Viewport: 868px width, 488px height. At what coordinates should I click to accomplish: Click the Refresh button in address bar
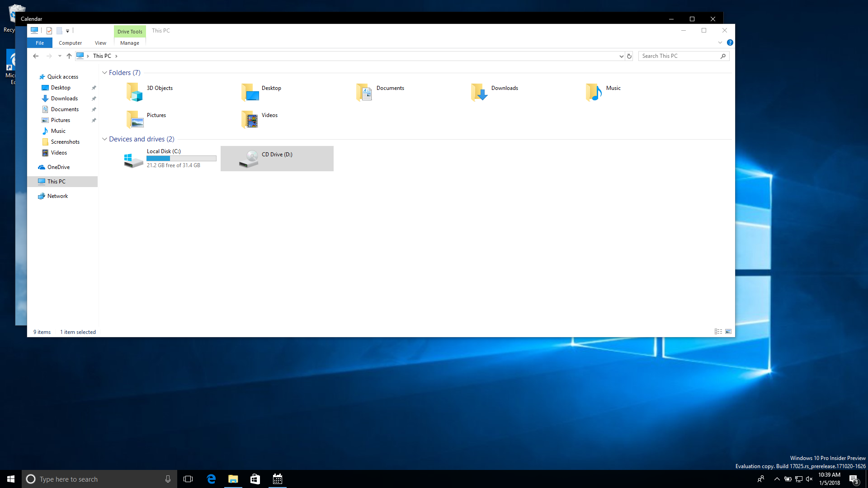(x=629, y=56)
